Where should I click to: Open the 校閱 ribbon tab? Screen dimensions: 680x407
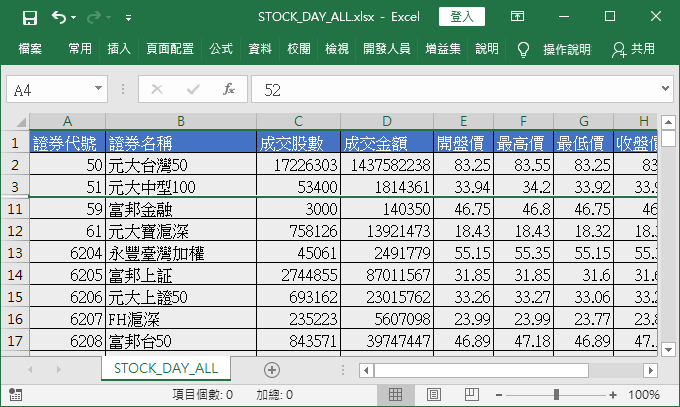[299, 49]
